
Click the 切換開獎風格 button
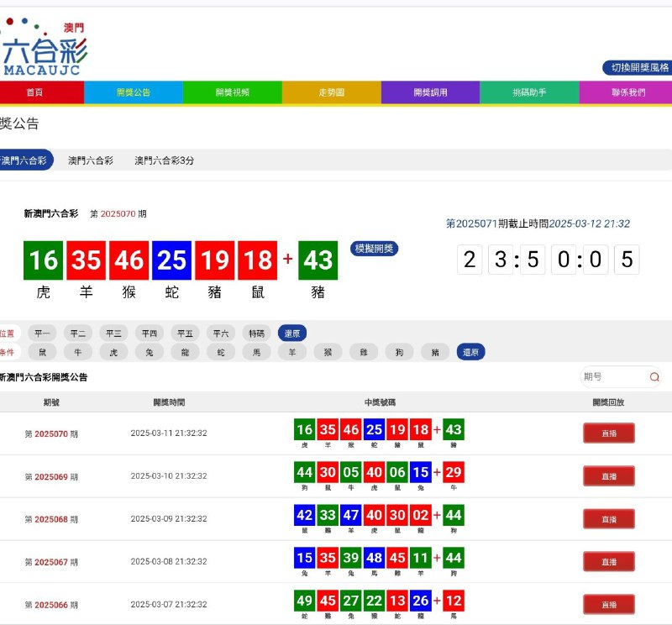pos(638,68)
